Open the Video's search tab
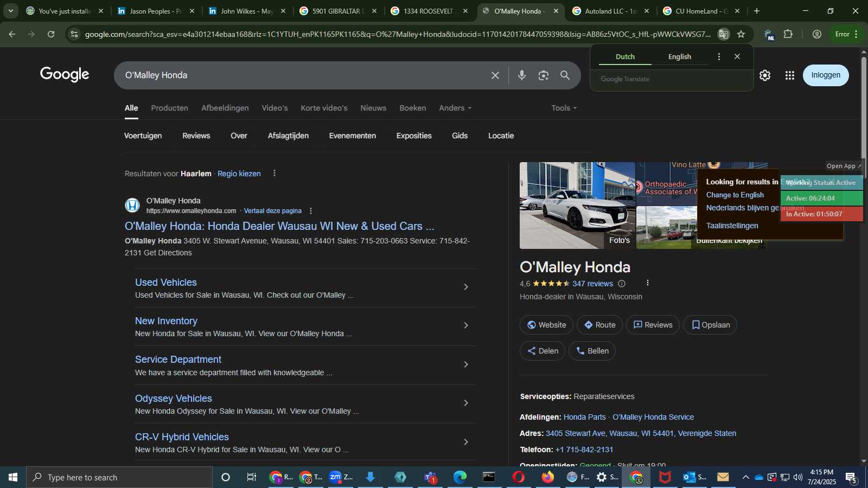This screenshot has height=488, width=868. pos(275,108)
